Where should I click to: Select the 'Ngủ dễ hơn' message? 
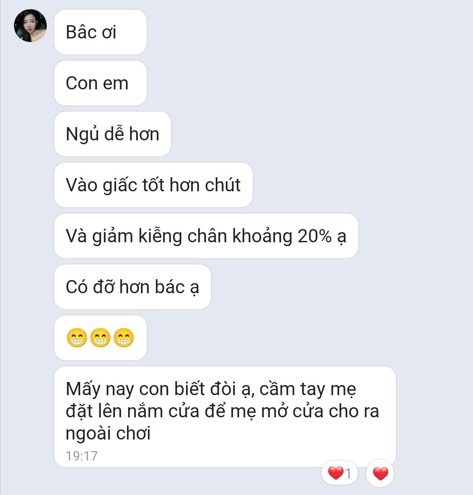click(112, 134)
